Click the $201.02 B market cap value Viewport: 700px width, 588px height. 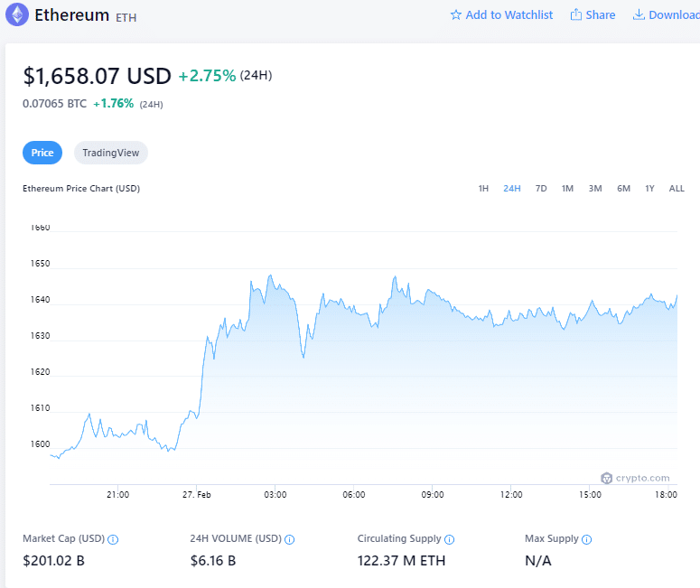tap(53, 561)
